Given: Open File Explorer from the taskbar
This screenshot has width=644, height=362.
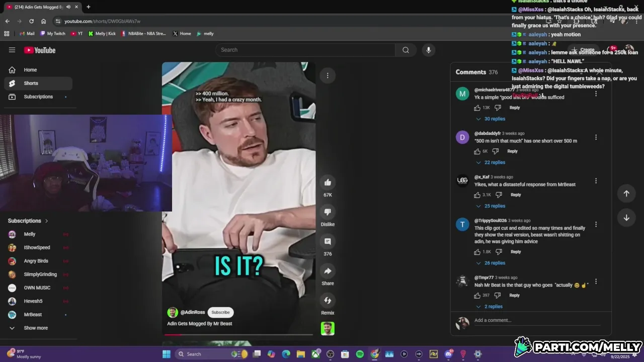Looking at the screenshot, I should [x=300, y=354].
